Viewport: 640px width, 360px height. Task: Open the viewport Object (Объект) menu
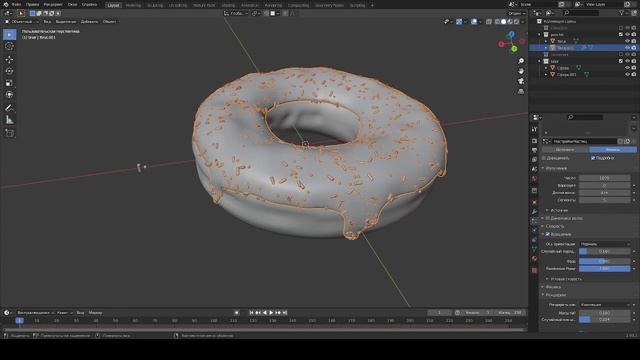[x=109, y=22]
